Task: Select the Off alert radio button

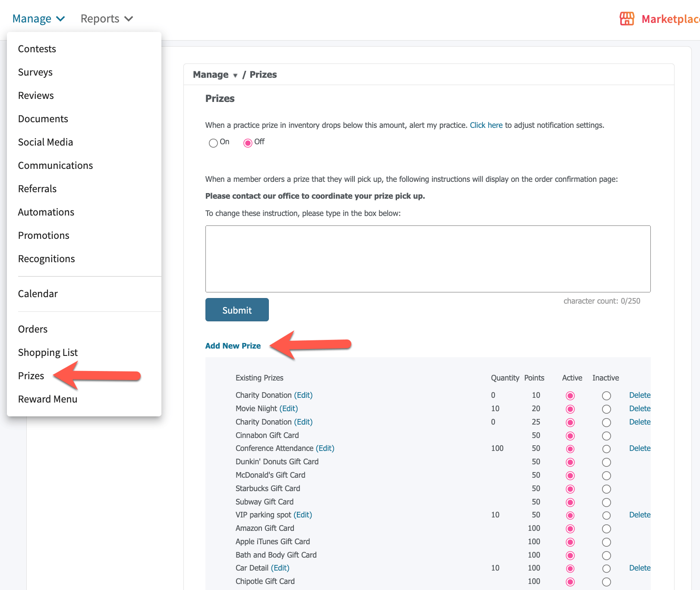Action: 248,143
